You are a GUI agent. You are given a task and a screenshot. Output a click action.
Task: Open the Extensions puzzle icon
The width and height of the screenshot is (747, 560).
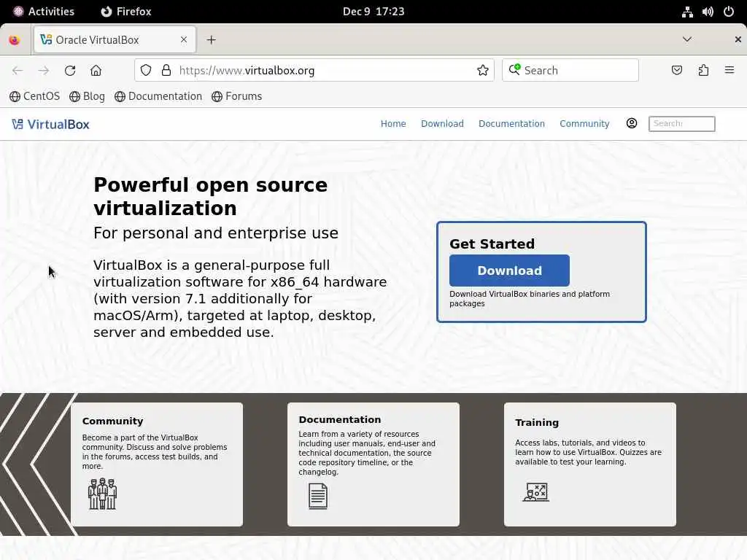click(x=703, y=71)
